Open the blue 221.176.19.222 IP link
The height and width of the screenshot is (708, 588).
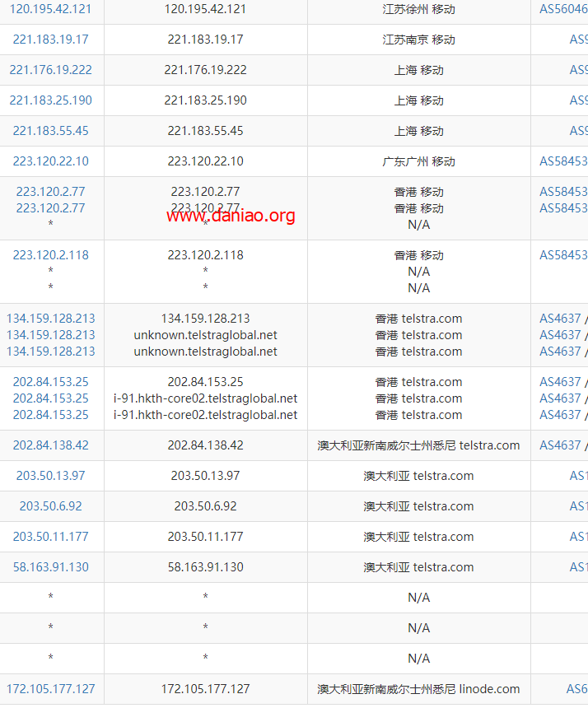point(50,69)
